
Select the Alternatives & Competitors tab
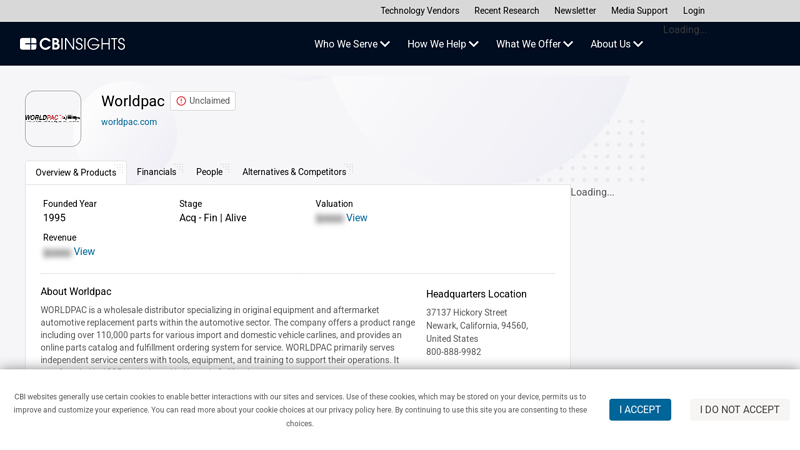click(x=294, y=172)
